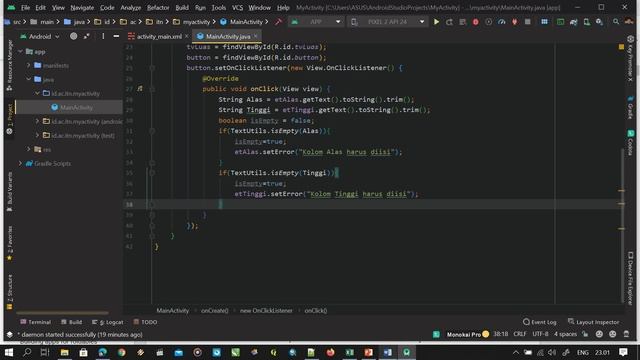Open the Windows Start menu
The image size is (640, 360).
[x=9, y=352]
